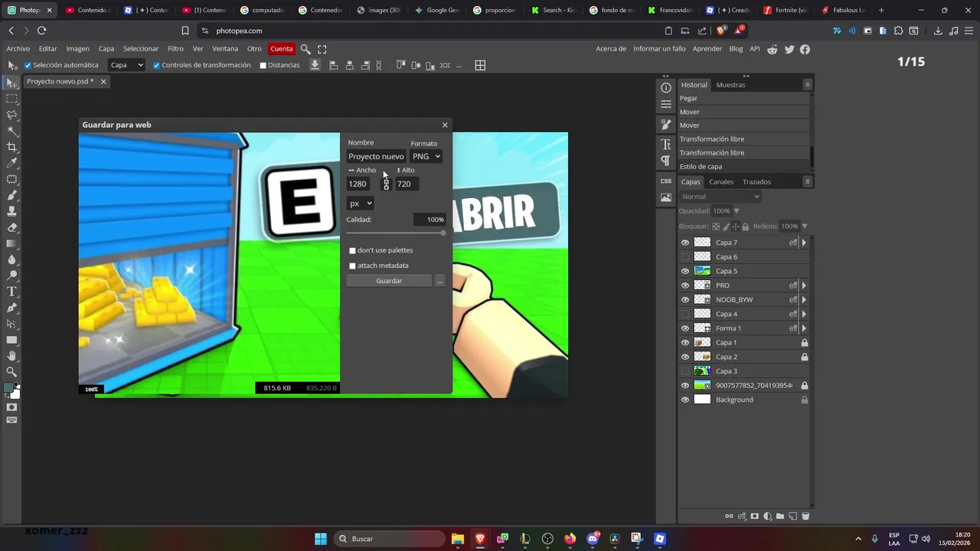Image resolution: width=980 pixels, height=551 pixels.
Task: Open the Opacidad slider dropdown arrow
Action: [x=737, y=211]
